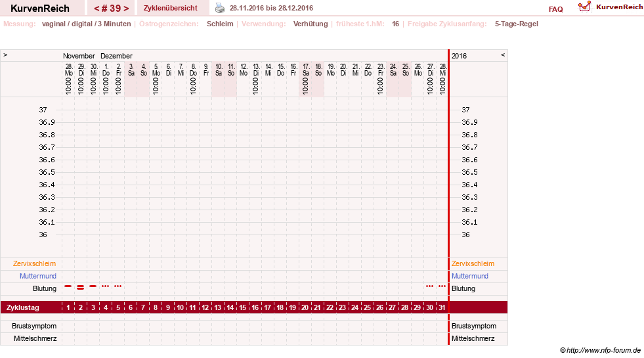Select spotting marker on cycle day 4
This screenshot has width=644, height=358.
[x=106, y=286]
